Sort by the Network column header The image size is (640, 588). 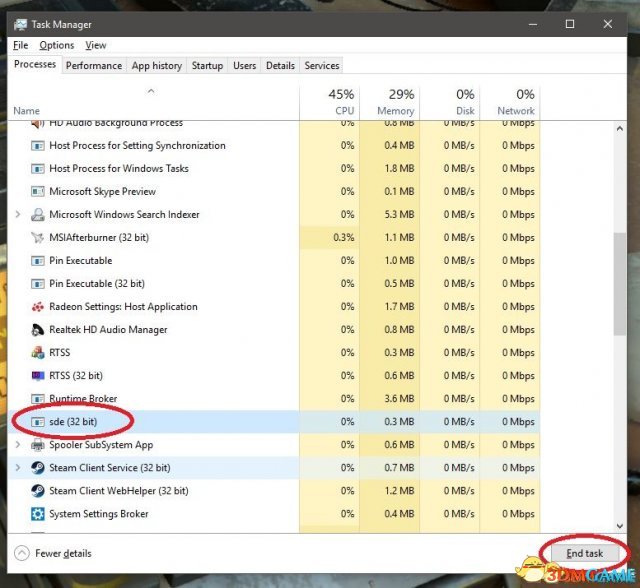510,102
